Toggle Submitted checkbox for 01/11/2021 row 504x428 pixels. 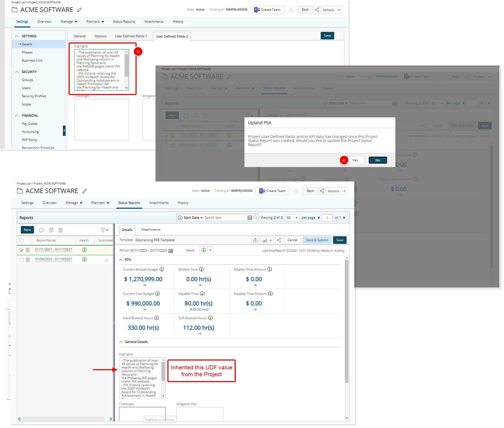(x=106, y=250)
